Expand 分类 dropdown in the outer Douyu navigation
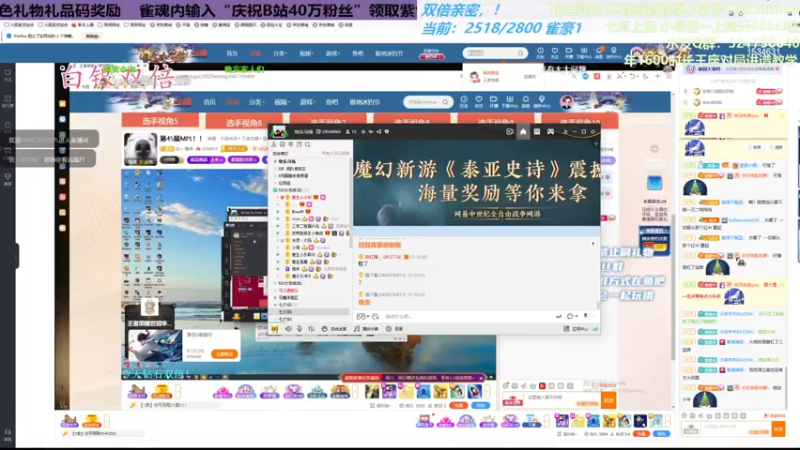800x450 pixels. pos(280,53)
